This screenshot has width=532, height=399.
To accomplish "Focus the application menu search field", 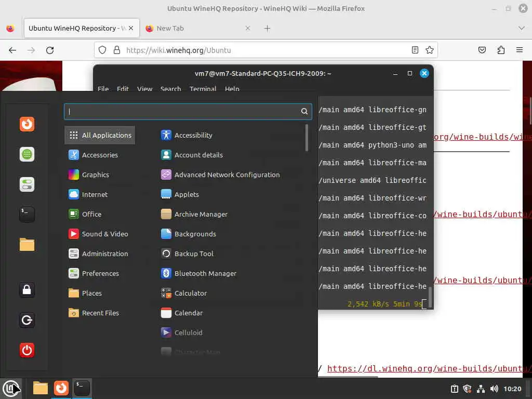I will click(188, 111).
